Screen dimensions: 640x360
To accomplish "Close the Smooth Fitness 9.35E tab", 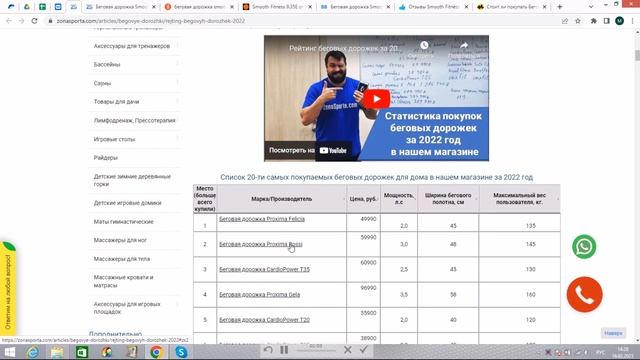I will 310,7.
